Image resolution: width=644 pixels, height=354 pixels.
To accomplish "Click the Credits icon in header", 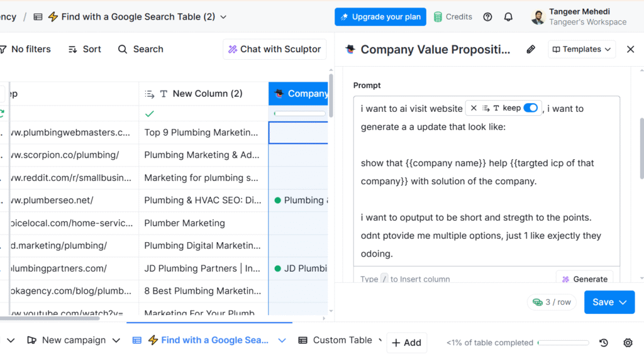I will [x=438, y=17].
